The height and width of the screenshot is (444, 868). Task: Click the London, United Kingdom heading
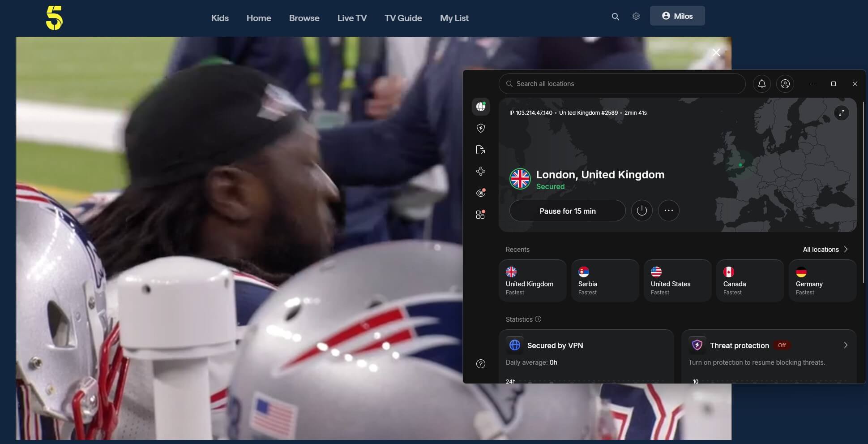(600, 175)
